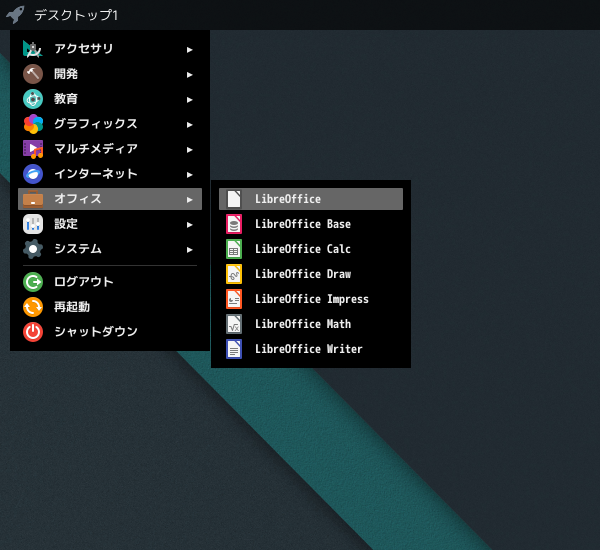Open the グラフィックス menu entry

click(x=110, y=124)
